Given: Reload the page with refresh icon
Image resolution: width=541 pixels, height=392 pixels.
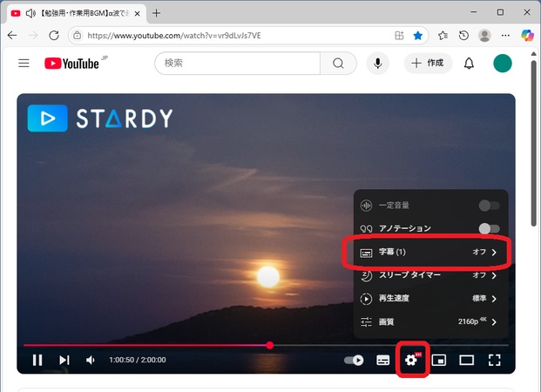Looking at the screenshot, I should point(54,35).
